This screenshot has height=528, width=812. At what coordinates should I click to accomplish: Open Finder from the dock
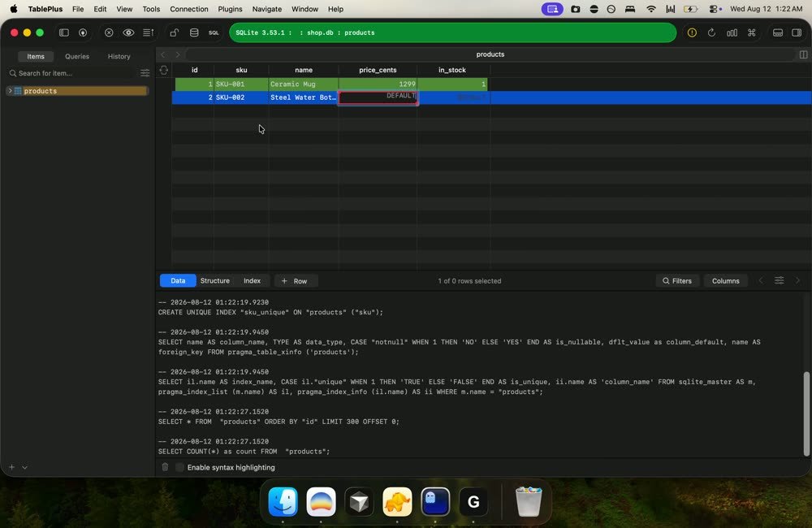tap(283, 501)
